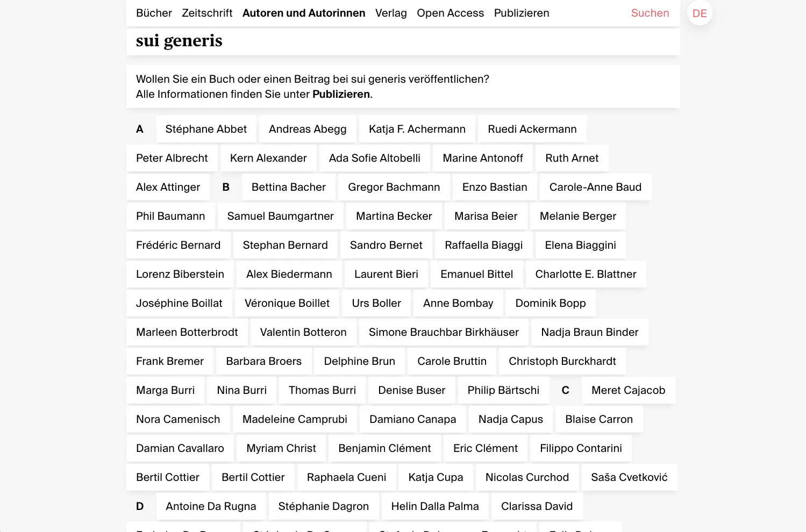Open Simone Brauchbar Birkhäuser
This screenshot has height=532, width=806.
(x=444, y=332)
